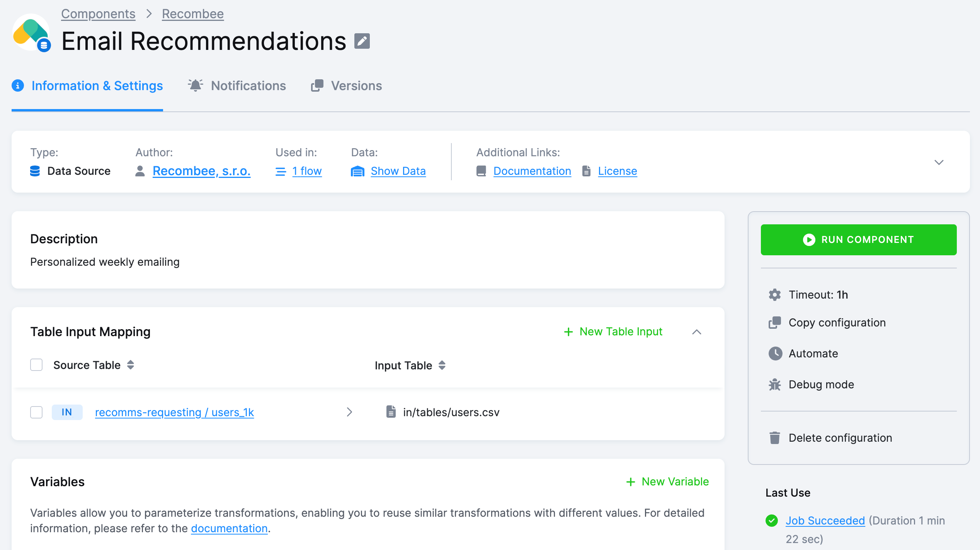
Task: Click the bell icon beside Notifications
Action: pyautogui.click(x=196, y=85)
